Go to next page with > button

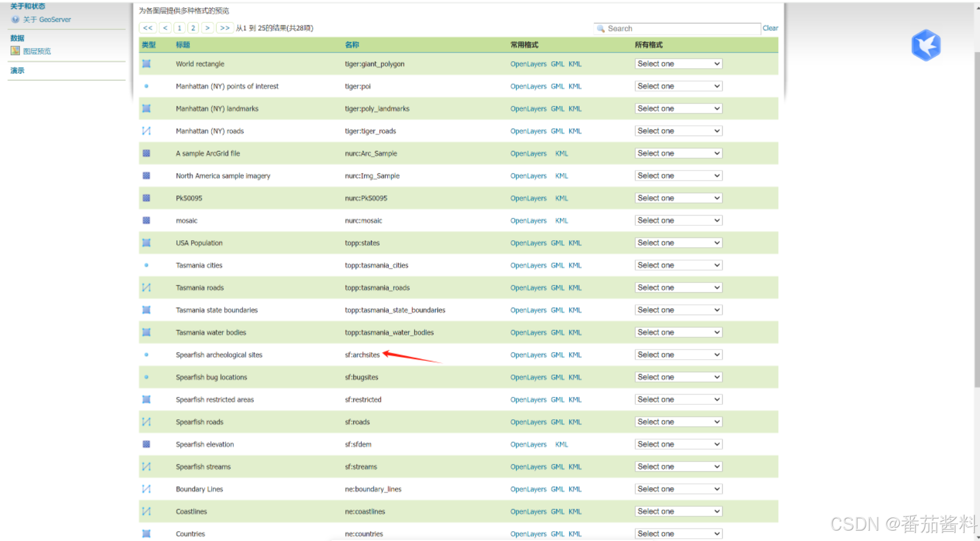coord(208,28)
